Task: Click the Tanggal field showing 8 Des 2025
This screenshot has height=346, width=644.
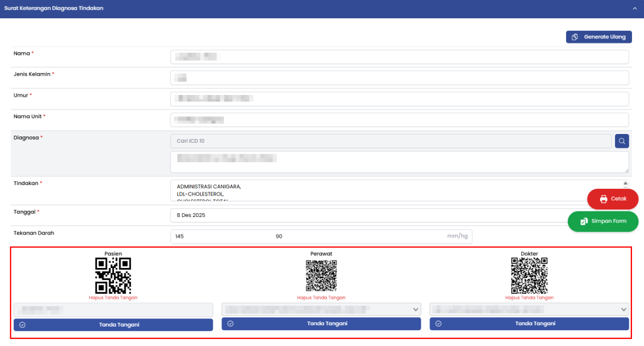Action: [377, 215]
